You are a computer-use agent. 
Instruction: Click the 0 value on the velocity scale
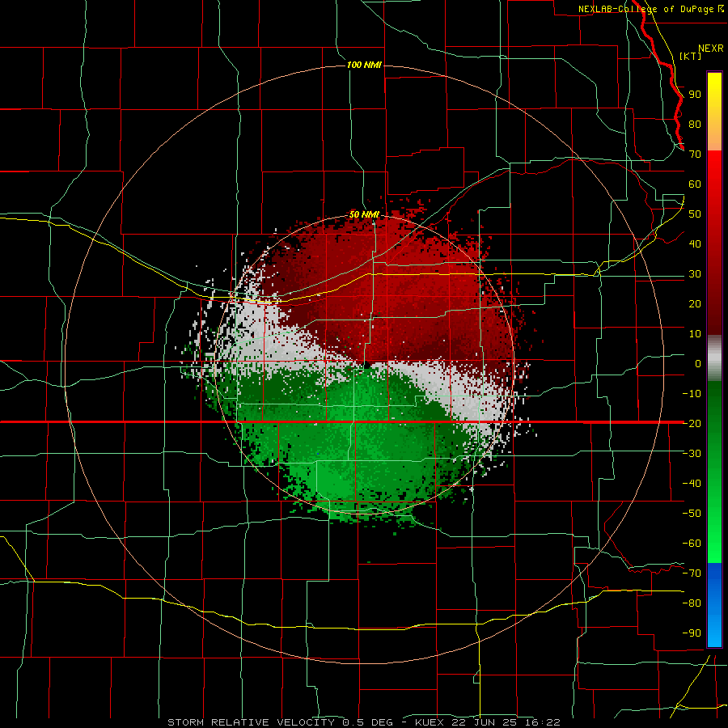click(698, 364)
